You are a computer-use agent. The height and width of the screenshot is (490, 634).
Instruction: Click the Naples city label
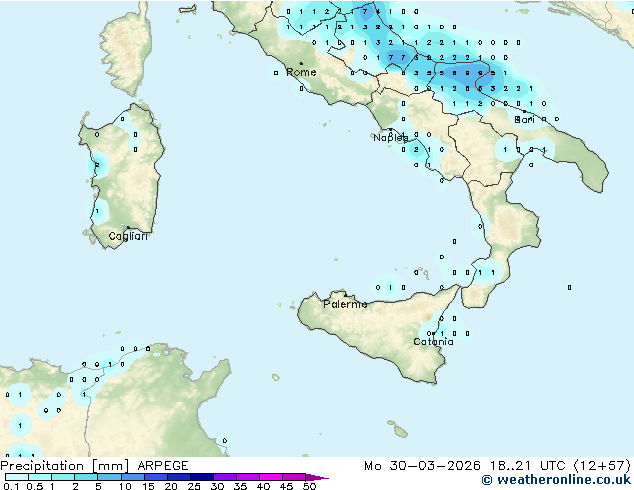(x=391, y=138)
